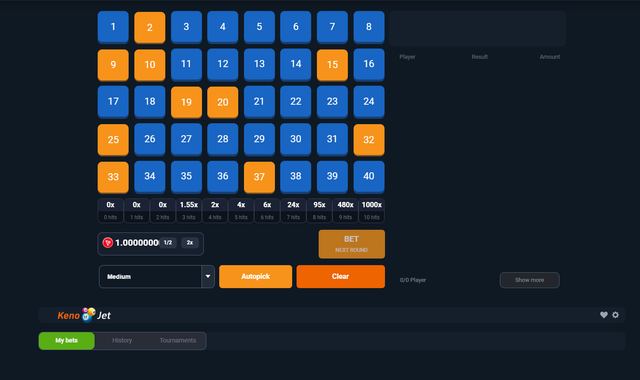The width and height of the screenshot is (640, 380).
Task: Open the History tab
Action: point(122,340)
